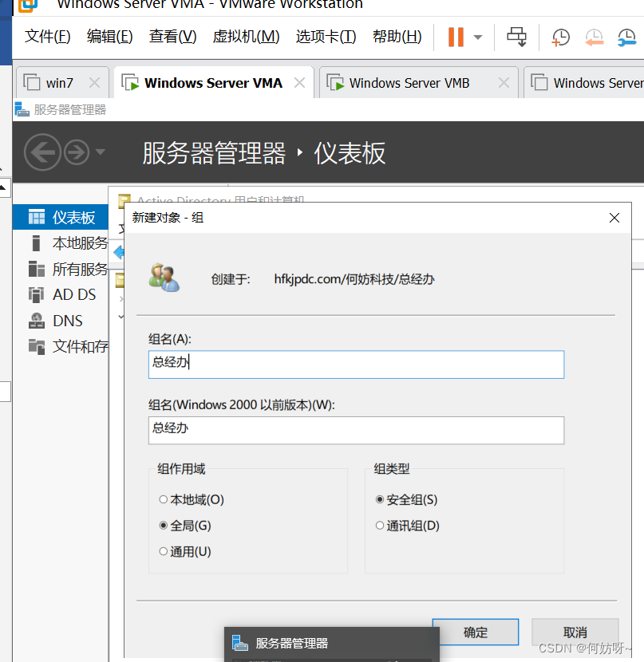Select the 全局(G) scope radio button
The width and height of the screenshot is (644, 662).
coord(164,526)
